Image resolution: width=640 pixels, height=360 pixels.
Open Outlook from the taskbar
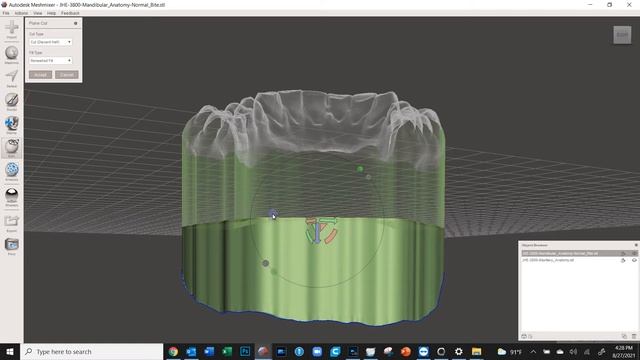(x=191, y=351)
